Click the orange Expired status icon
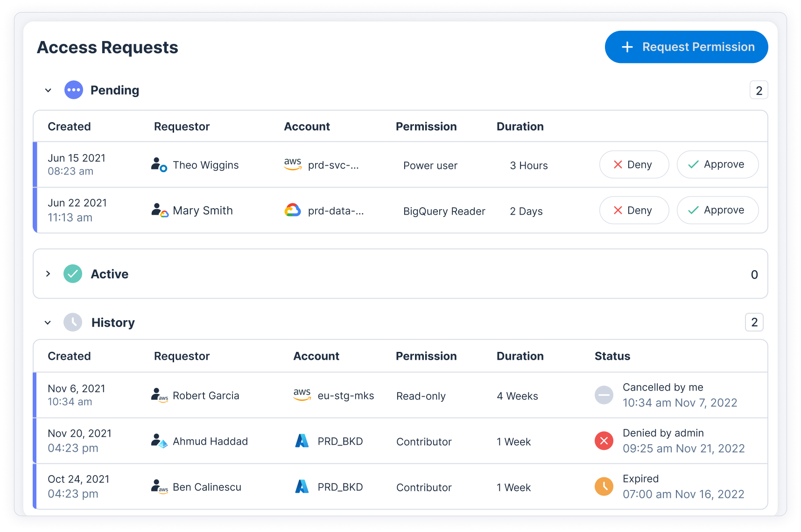801x532 pixels. point(604,487)
